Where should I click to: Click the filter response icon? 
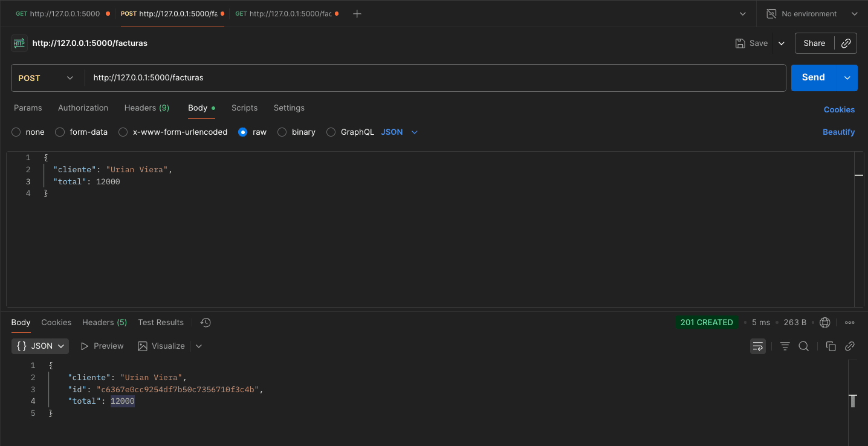click(x=785, y=346)
